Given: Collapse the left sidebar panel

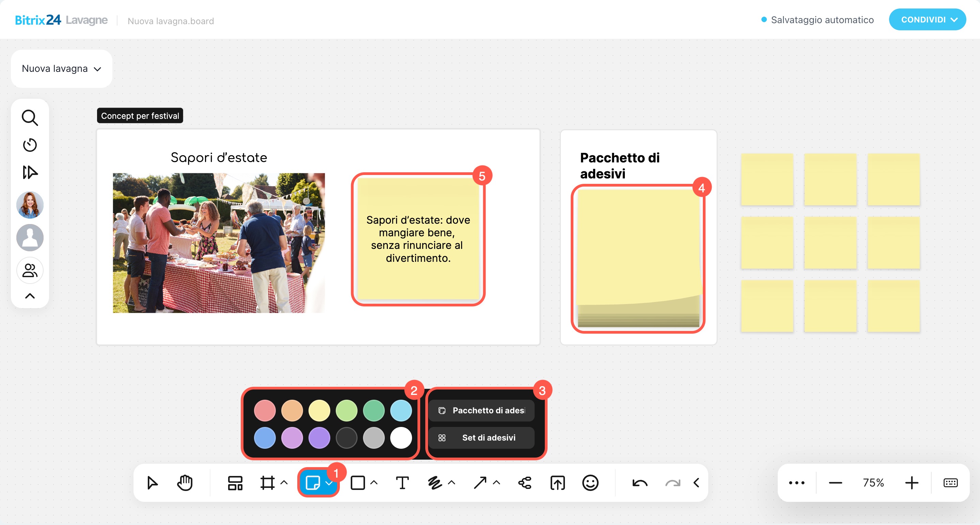Looking at the screenshot, I should (x=30, y=296).
